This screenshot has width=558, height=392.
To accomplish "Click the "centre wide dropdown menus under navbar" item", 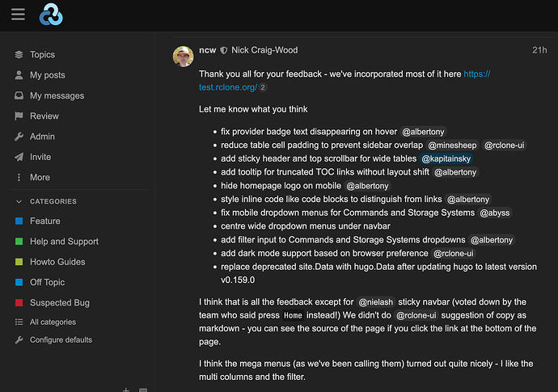I will [306, 226].
